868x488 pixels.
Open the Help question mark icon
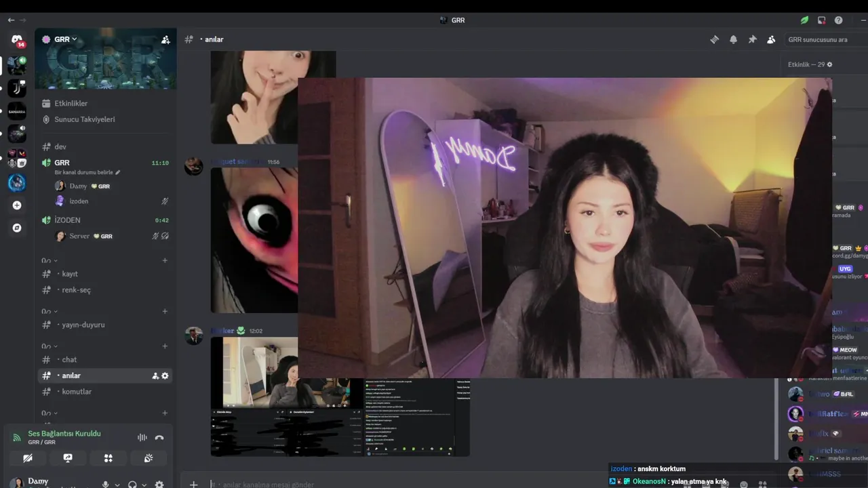point(839,20)
